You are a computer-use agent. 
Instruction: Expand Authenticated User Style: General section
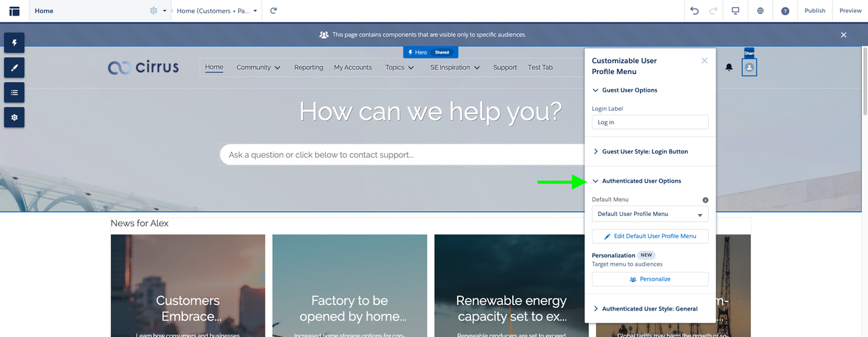[x=644, y=308]
